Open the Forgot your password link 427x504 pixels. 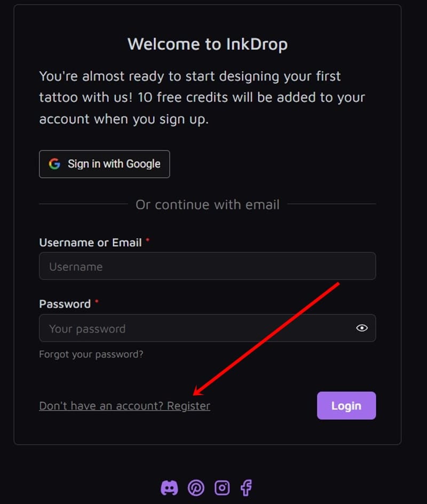[91, 354]
